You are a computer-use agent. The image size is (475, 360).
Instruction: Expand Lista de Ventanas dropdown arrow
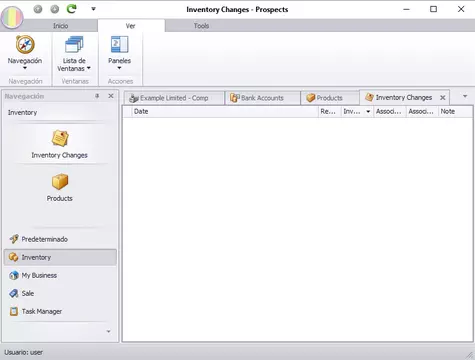(x=89, y=68)
